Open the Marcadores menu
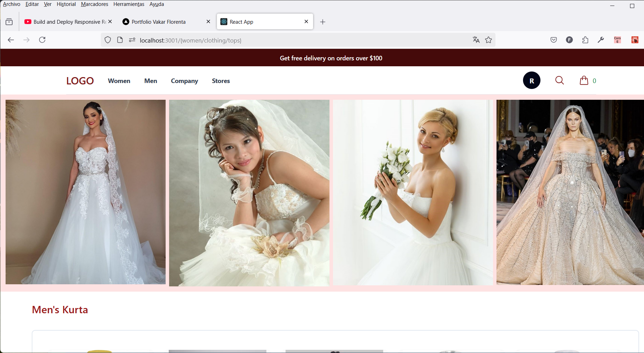The image size is (644, 353). tap(94, 4)
